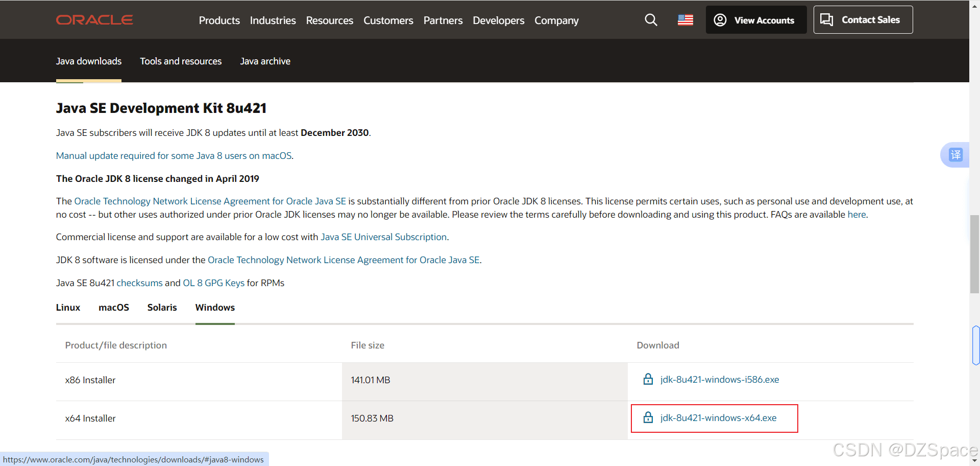Select the Windows tab
This screenshot has width=980, height=466.
pos(215,308)
